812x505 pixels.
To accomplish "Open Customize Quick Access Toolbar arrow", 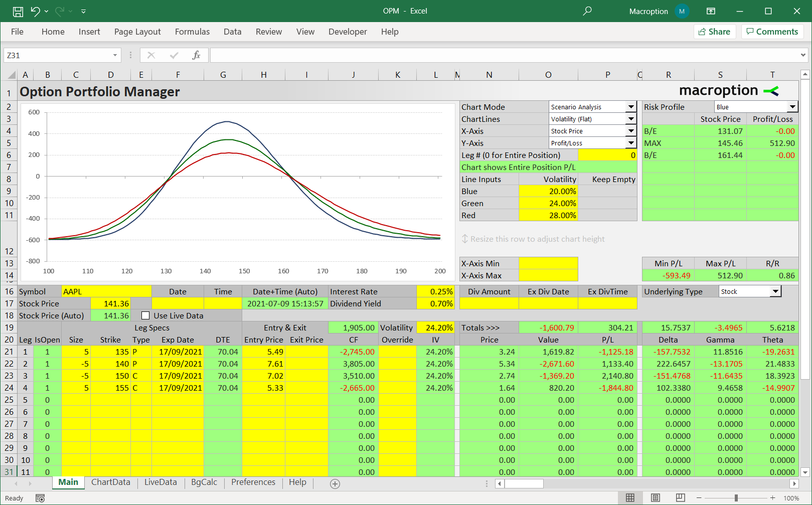I will pyautogui.click(x=83, y=11).
